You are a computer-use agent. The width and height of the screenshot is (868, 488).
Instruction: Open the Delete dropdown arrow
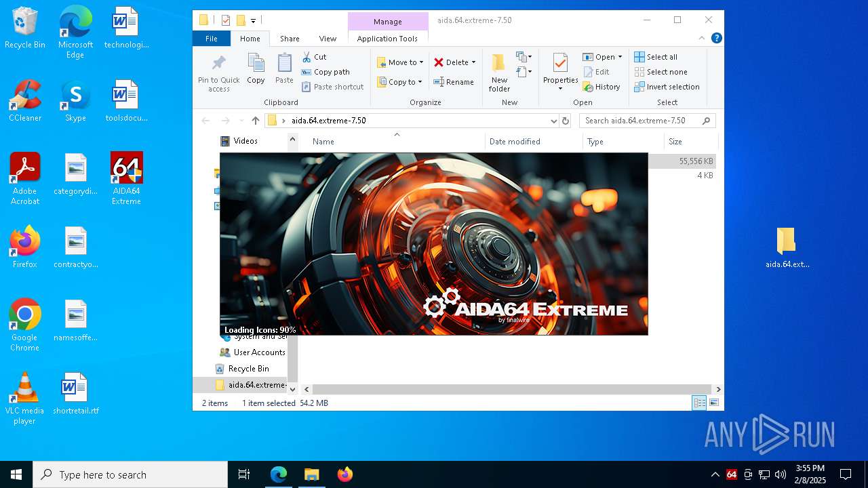(x=473, y=62)
